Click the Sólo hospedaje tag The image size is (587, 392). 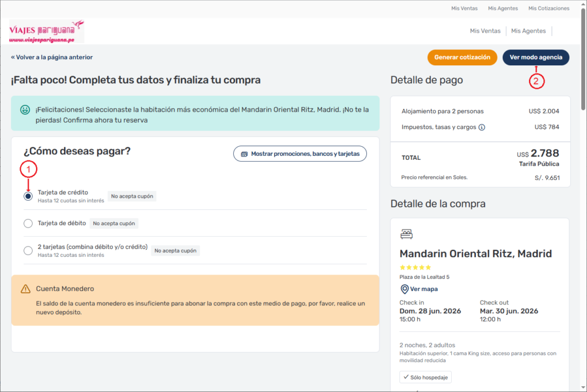point(425,377)
